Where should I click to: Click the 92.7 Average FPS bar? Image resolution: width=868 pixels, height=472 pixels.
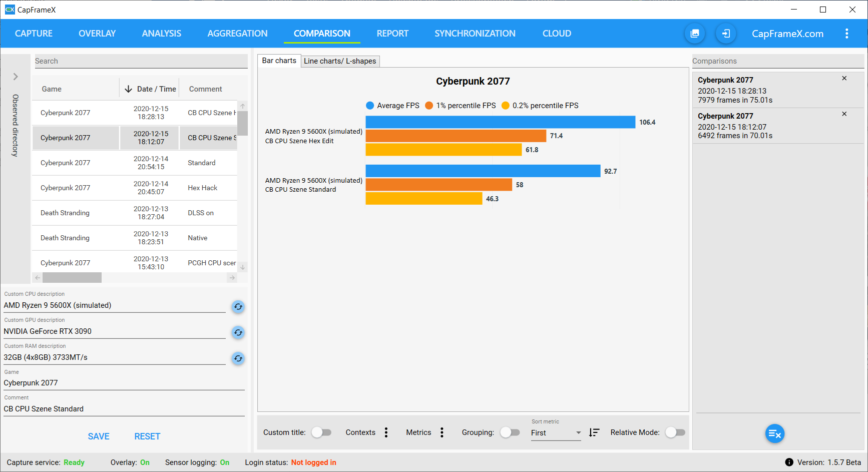coord(483,171)
